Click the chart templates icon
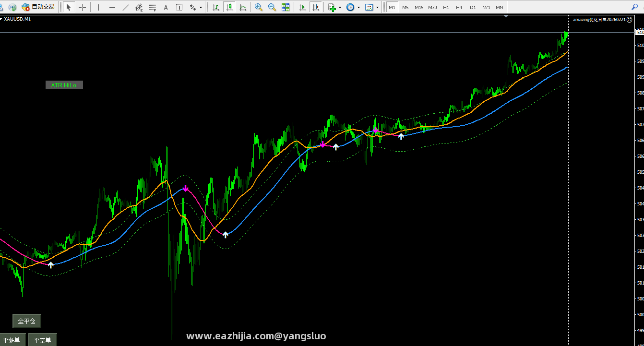This screenshot has height=346, width=644. (369, 7)
